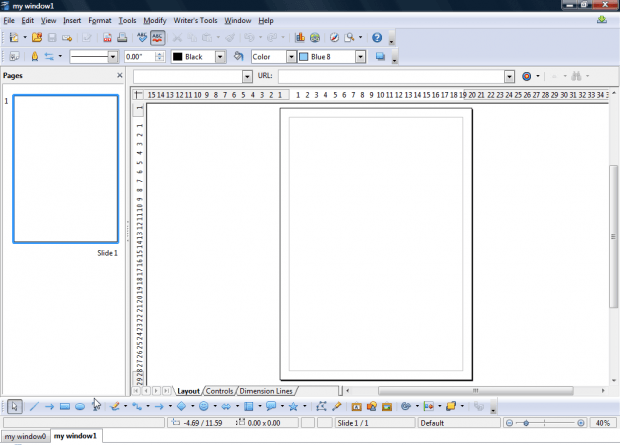The width and height of the screenshot is (620, 445).
Task: Switch to the my window0 tab
Action: (25, 436)
